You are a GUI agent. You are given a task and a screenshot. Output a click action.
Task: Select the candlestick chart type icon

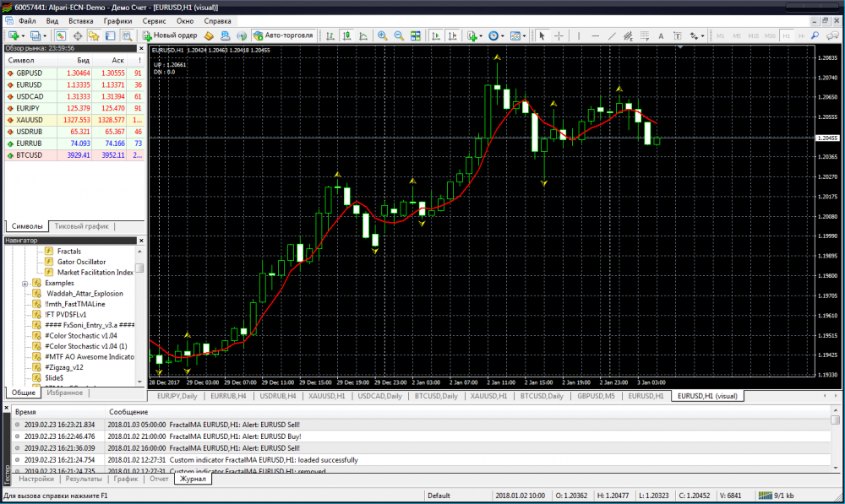[347, 35]
